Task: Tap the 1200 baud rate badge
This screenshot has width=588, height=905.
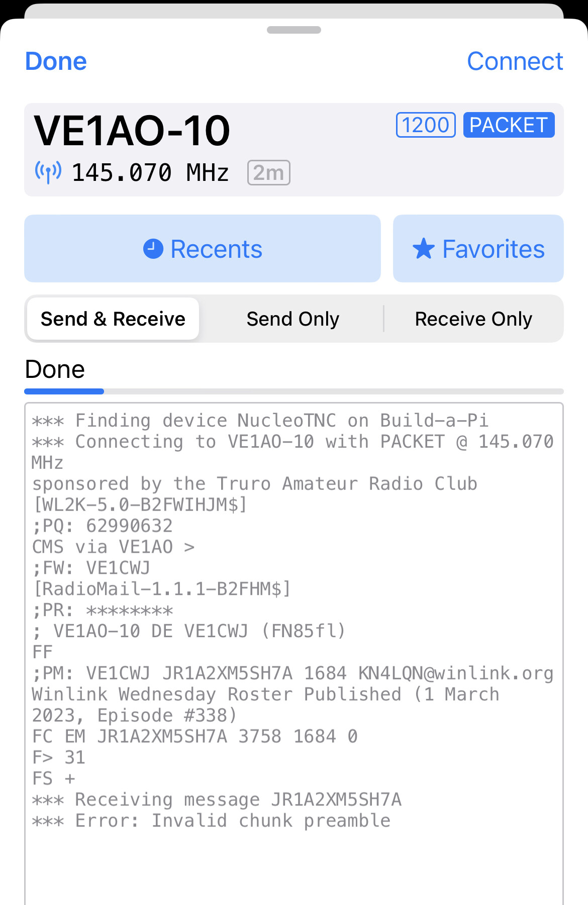Action: pos(426,125)
